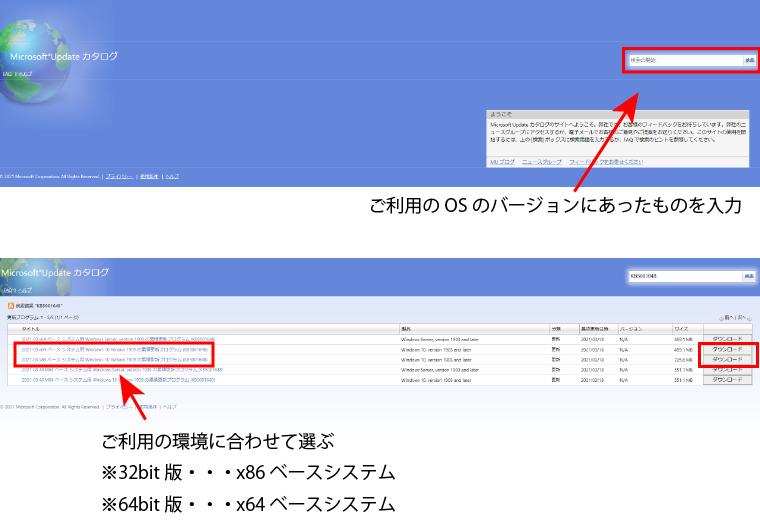This screenshot has width=760, height=530.
Task: Open プライバシー in the results page footer
Action: tap(119, 407)
